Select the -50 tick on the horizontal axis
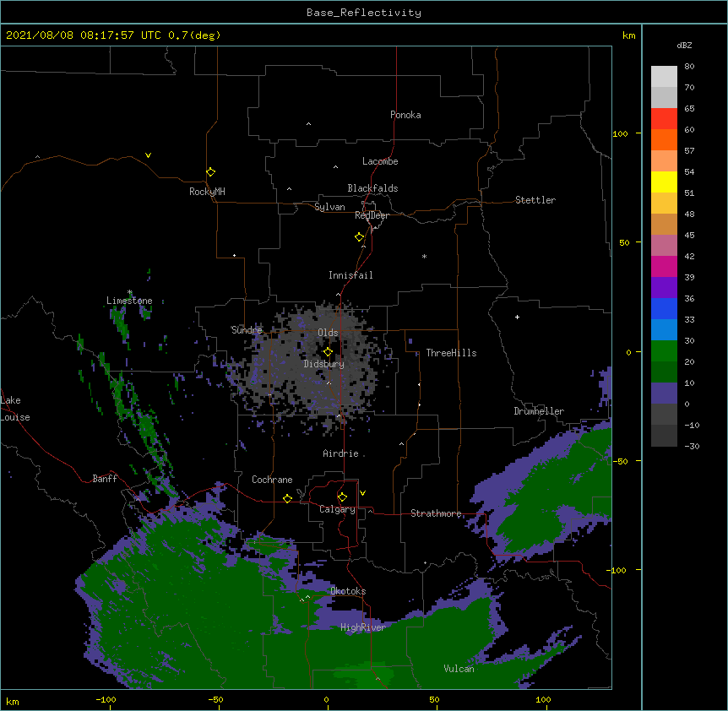Viewport: 728px width, 711px height. click(x=215, y=699)
